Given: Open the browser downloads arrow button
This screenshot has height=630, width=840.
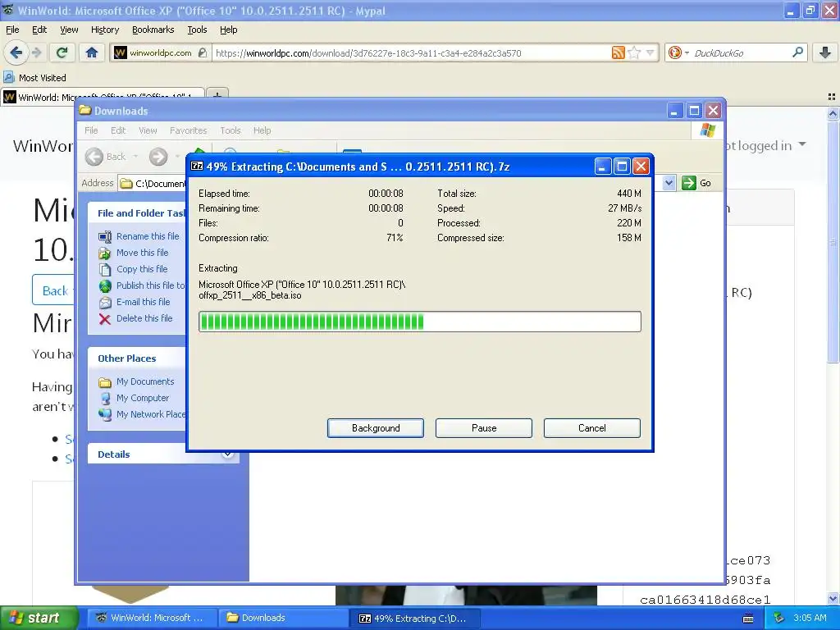Looking at the screenshot, I should pos(825,52).
